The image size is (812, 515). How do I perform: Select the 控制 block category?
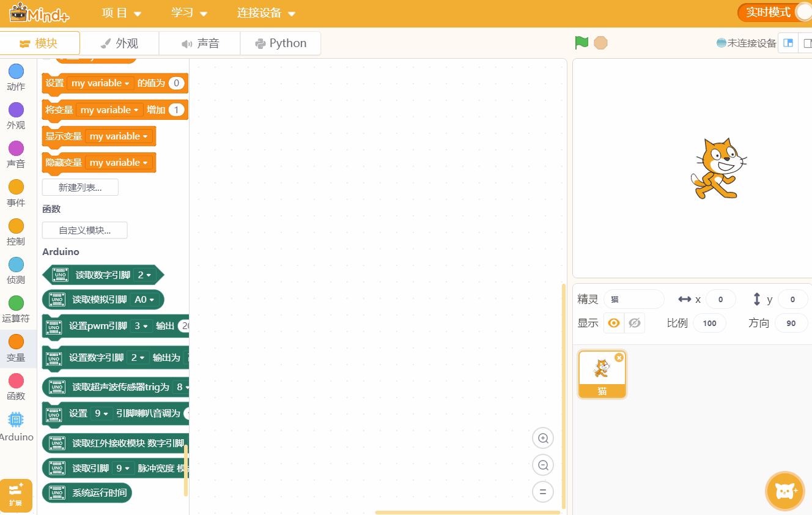[x=16, y=232]
